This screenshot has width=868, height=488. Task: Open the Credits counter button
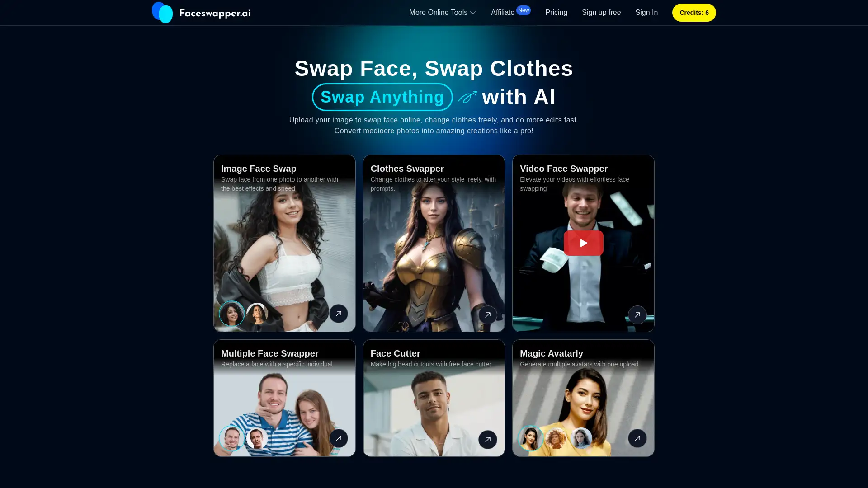[x=693, y=13]
